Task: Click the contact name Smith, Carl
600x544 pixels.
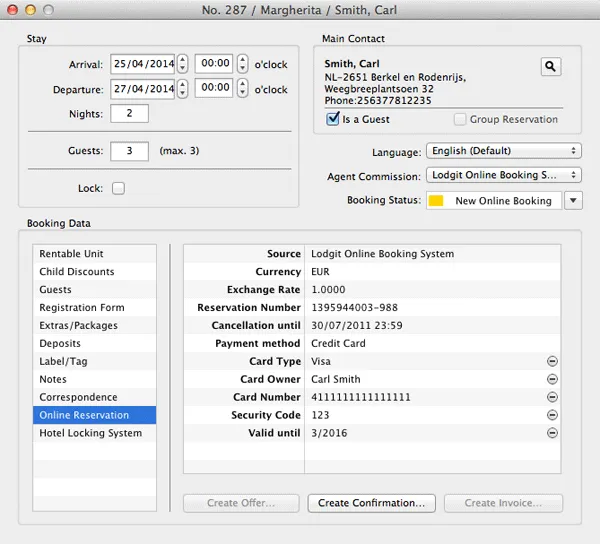Action: [x=352, y=64]
